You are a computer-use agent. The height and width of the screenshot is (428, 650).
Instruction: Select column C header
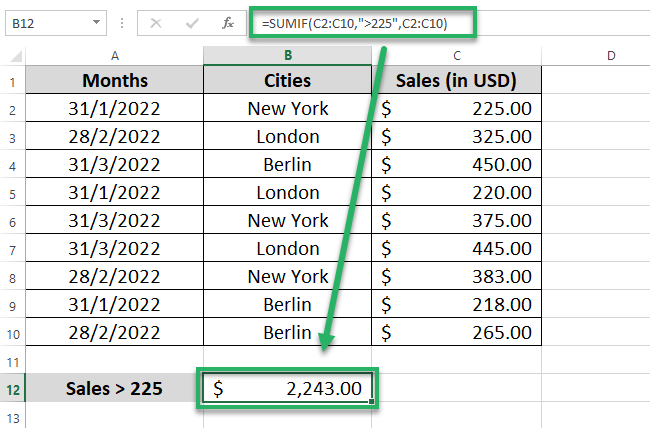pos(456,56)
